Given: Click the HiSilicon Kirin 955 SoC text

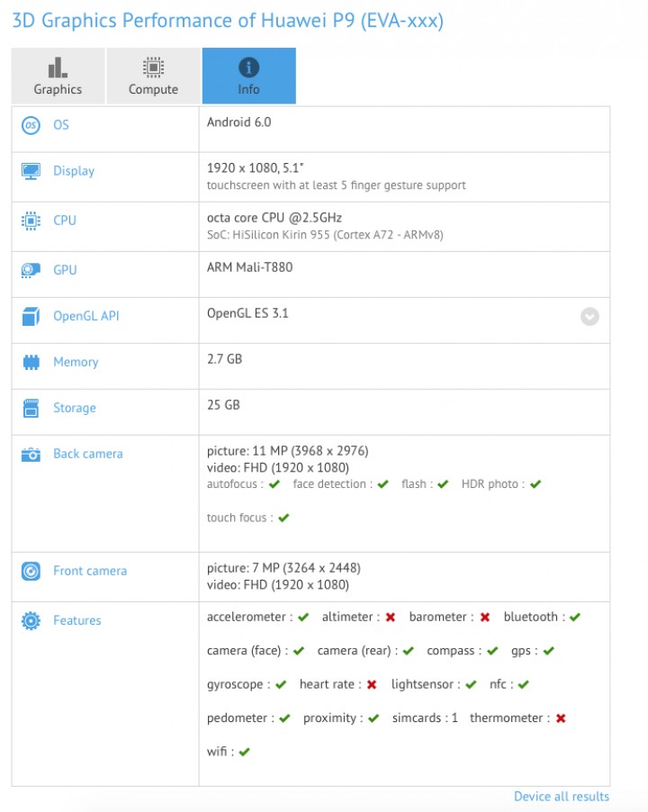Looking at the screenshot, I should 325,235.
